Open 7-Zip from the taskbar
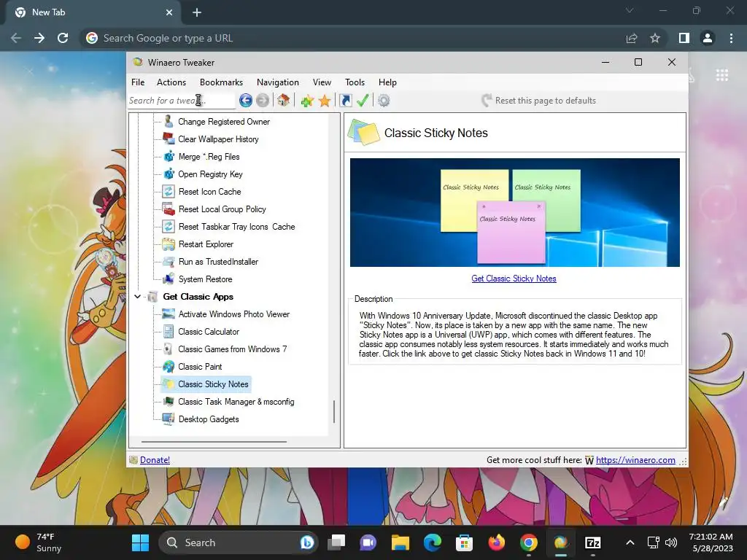The height and width of the screenshot is (560, 747). click(x=592, y=542)
